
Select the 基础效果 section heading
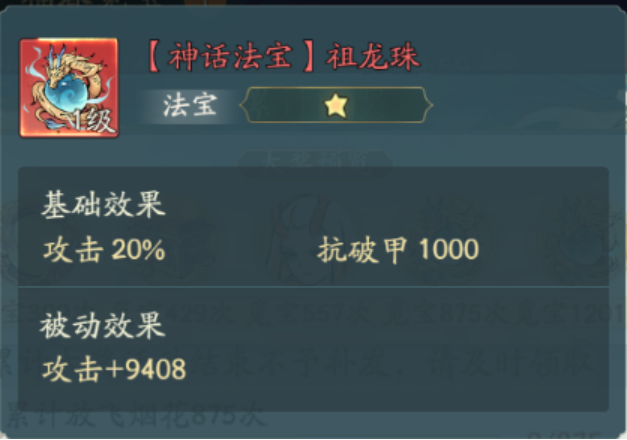pos(103,204)
